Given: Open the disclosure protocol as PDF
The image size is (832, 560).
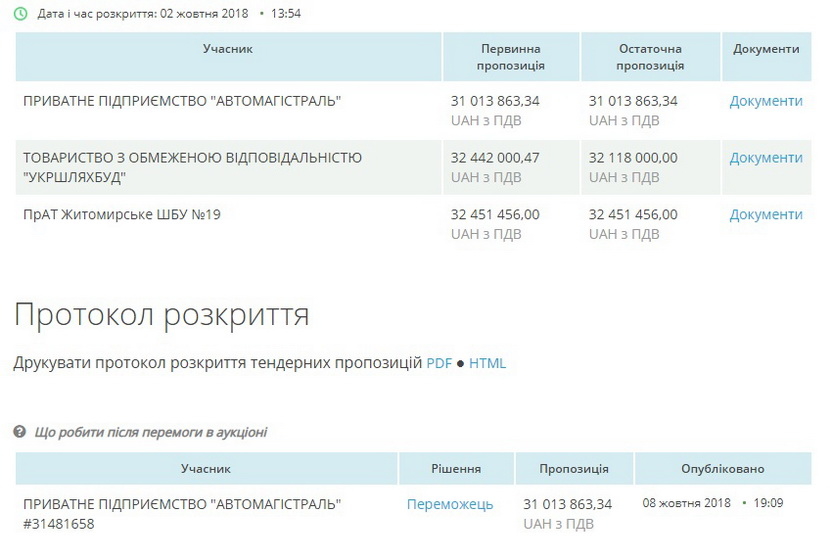Looking at the screenshot, I should 439,363.
